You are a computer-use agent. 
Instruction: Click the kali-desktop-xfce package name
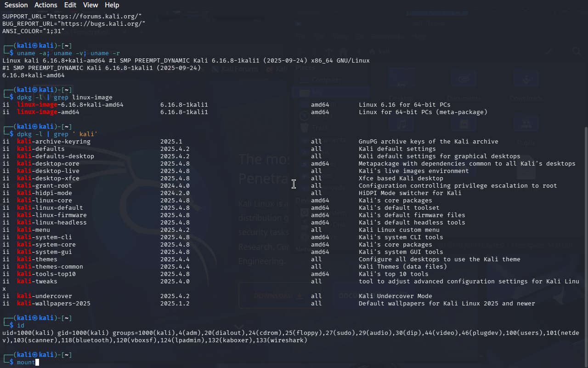[x=48, y=178]
